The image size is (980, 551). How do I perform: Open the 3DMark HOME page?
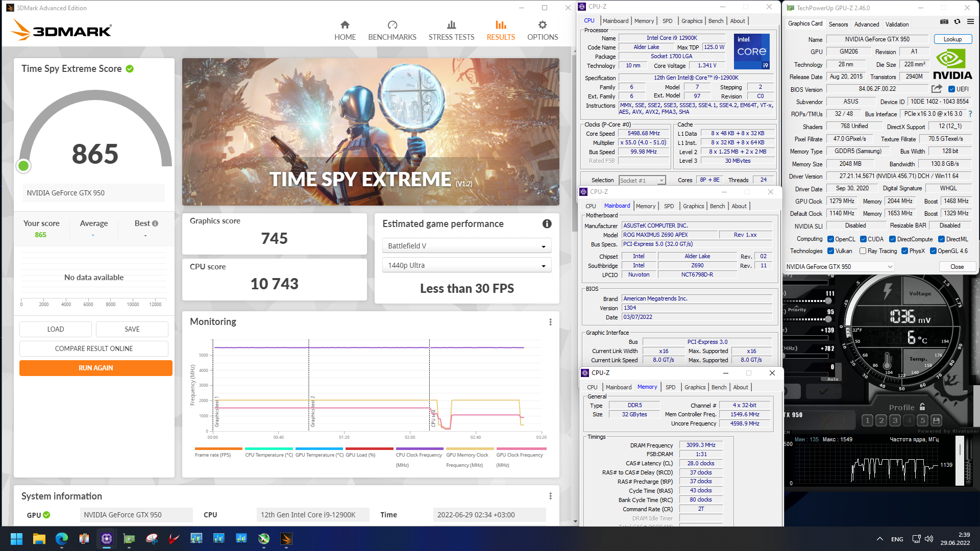[345, 31]
